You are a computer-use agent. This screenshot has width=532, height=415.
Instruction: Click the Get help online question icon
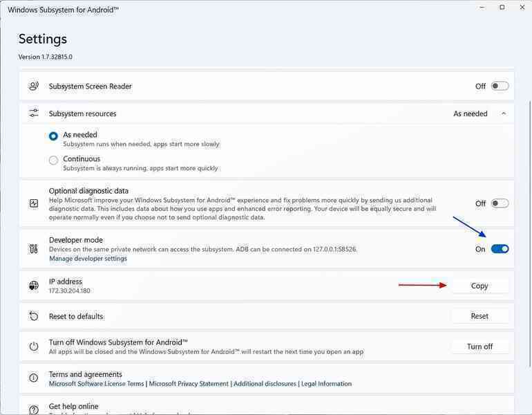[x=34, y=409]
